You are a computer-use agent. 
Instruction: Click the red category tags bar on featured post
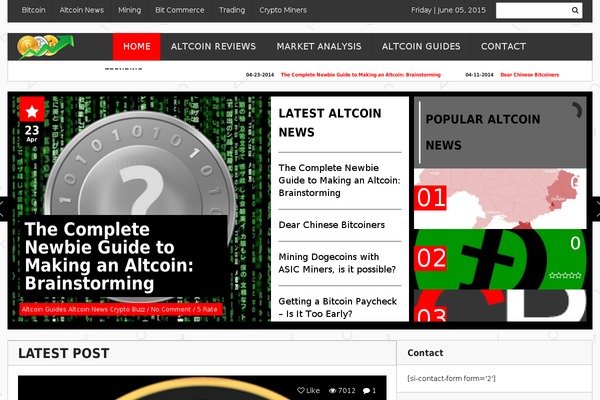click(121, 309)
